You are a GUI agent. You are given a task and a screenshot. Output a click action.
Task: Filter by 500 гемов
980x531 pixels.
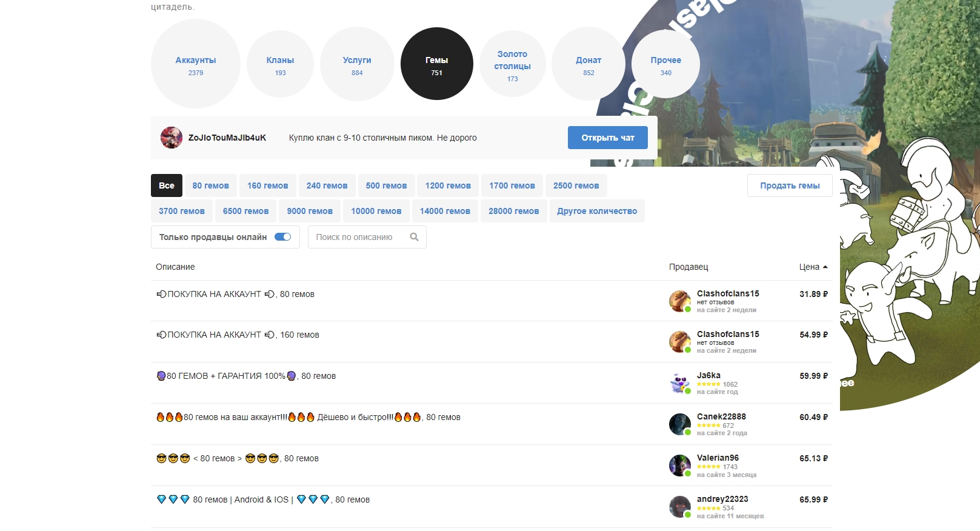[x=386, y=185]
